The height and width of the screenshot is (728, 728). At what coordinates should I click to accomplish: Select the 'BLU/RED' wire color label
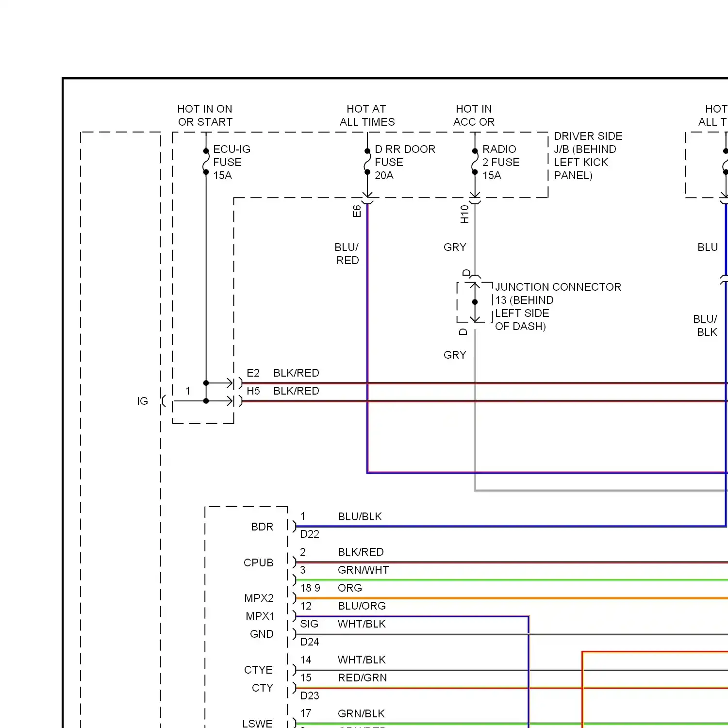click(x=347, y=254)
